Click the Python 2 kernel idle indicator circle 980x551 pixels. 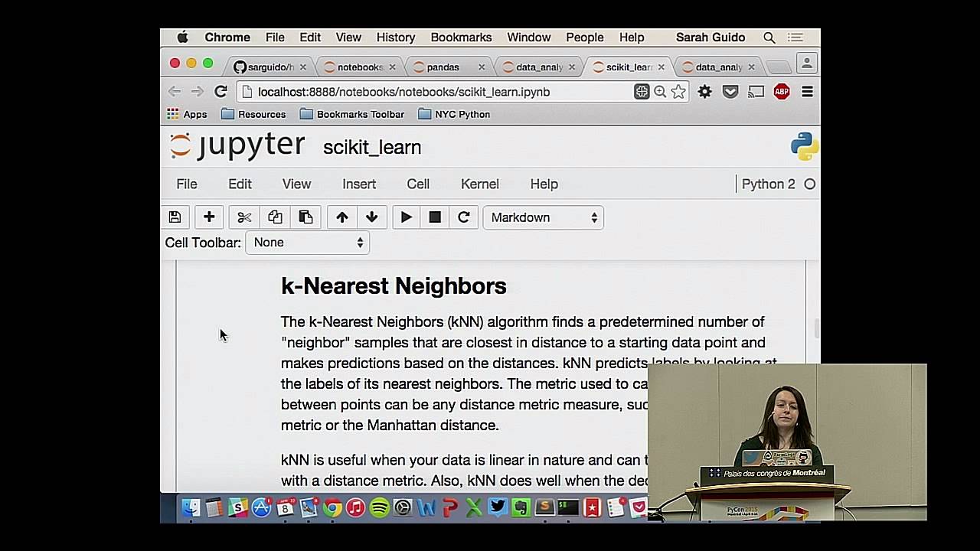point(810,184)
